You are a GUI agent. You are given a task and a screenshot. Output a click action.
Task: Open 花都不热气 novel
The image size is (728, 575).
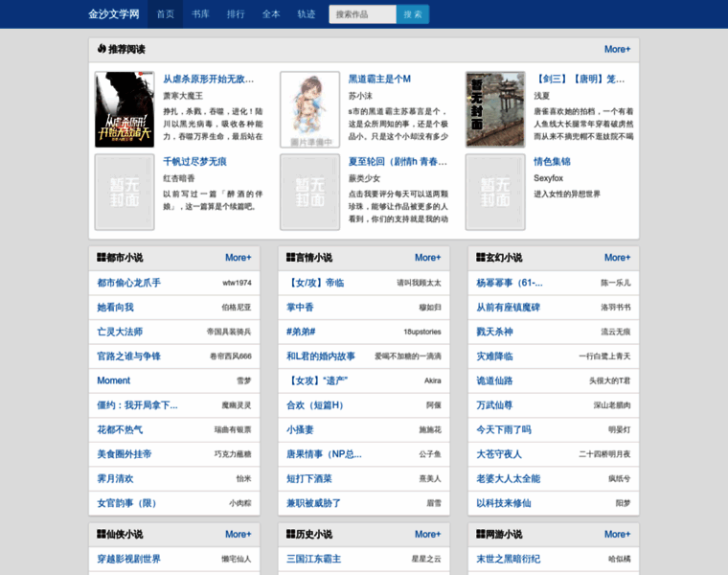tap(120, 429)
